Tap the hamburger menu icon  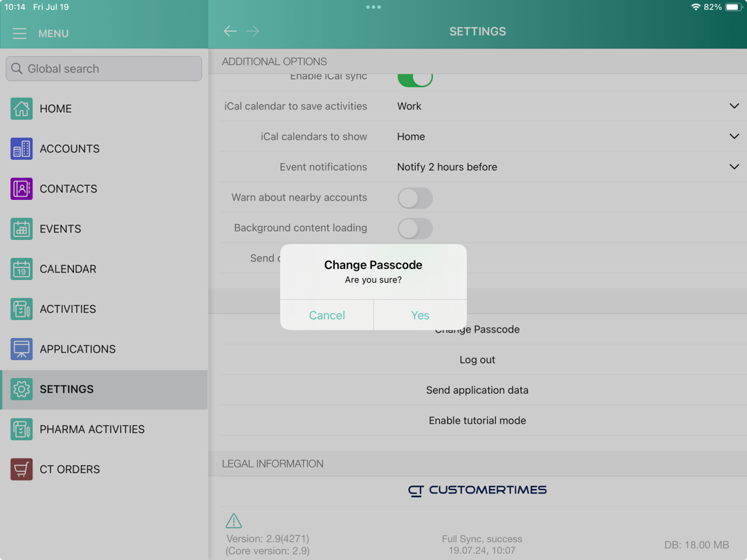(19, 33)
